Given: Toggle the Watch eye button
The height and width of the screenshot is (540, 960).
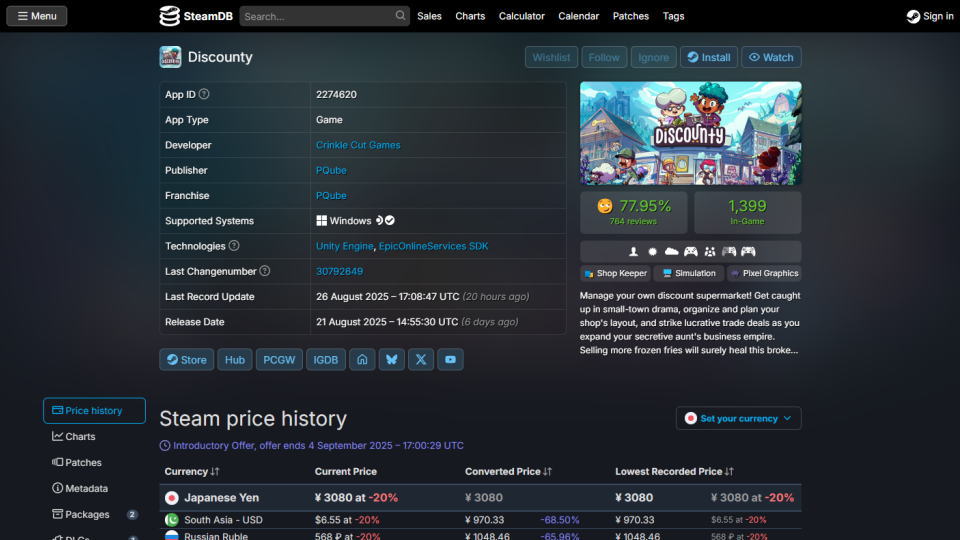Looking at the screenshot, I should coord(771,57).
